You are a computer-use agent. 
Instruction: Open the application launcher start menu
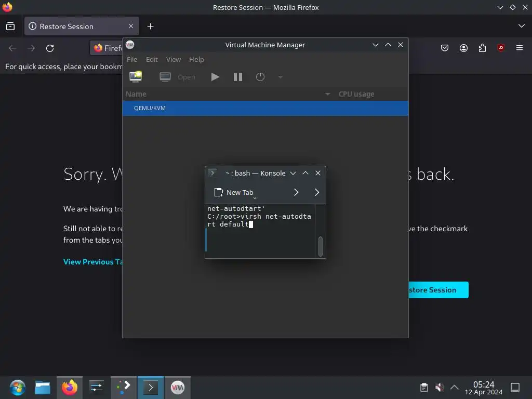[x=17, y=388]
